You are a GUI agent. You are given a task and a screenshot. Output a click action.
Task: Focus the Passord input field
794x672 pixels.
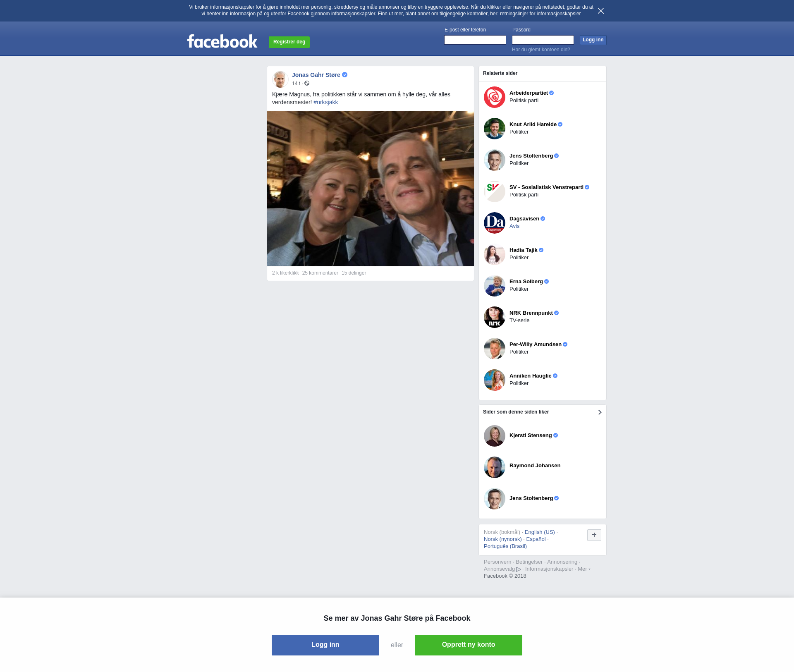click(x=543, y=40)
